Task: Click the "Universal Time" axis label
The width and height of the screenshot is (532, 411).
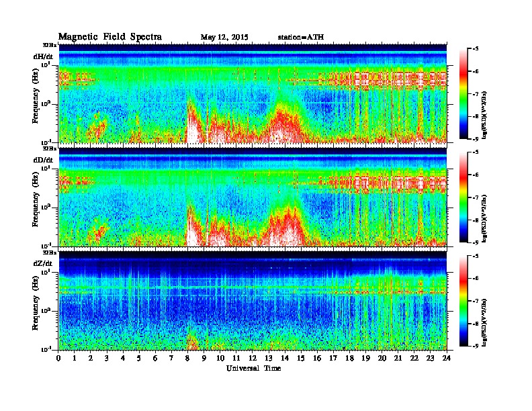Action: tap(253, 368)
